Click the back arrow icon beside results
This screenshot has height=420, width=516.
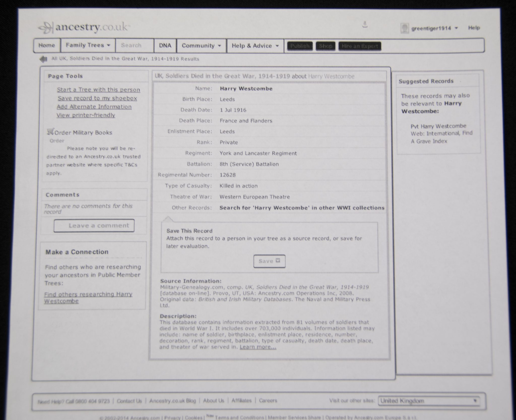pyautogui.click(x=43, y=59)
